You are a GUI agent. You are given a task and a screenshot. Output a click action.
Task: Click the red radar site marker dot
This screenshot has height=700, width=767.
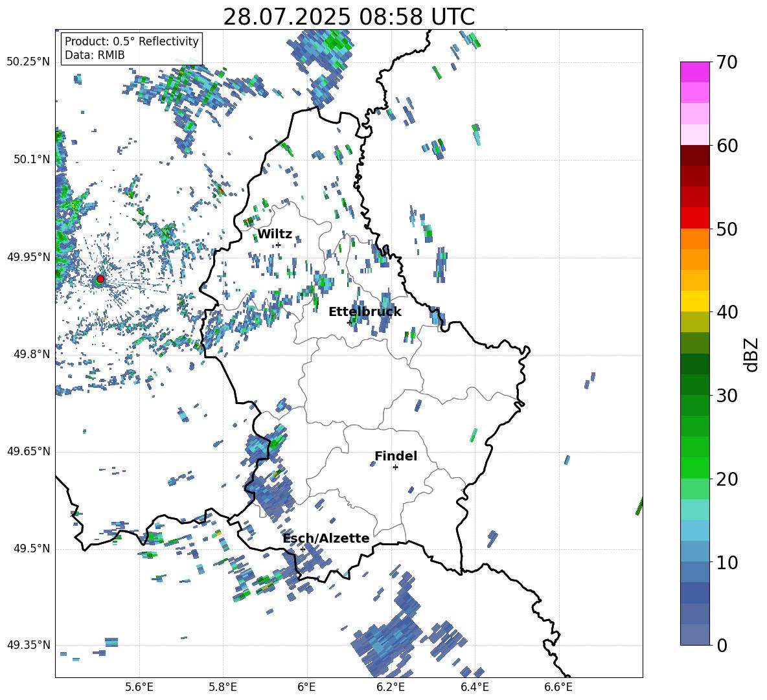click(100, 279)
